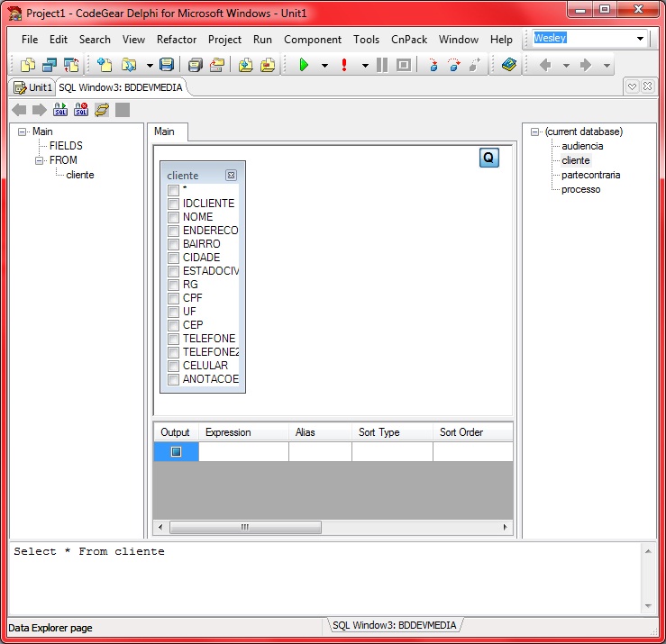
Task: Click the Save disk icon in toolbar
Action: coord(166,65)
